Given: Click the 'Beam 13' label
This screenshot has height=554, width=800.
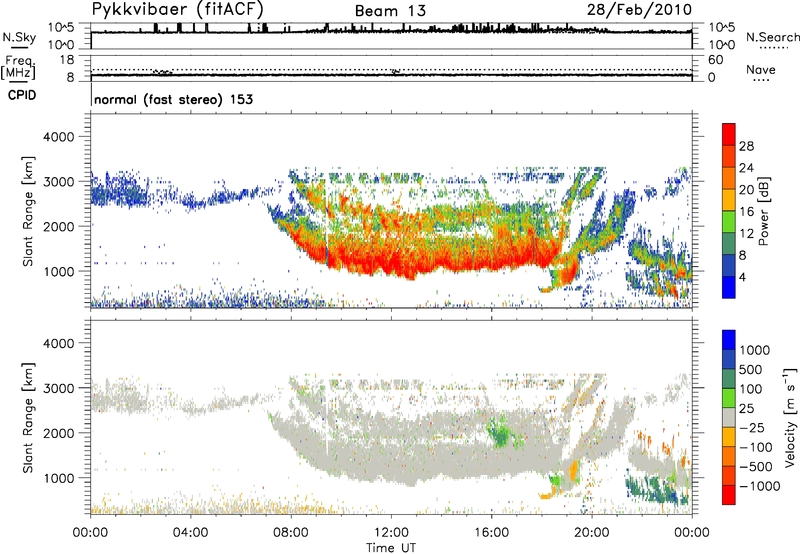Looking at the screenshot, I should pyautogui.click(x=390, y=11).
